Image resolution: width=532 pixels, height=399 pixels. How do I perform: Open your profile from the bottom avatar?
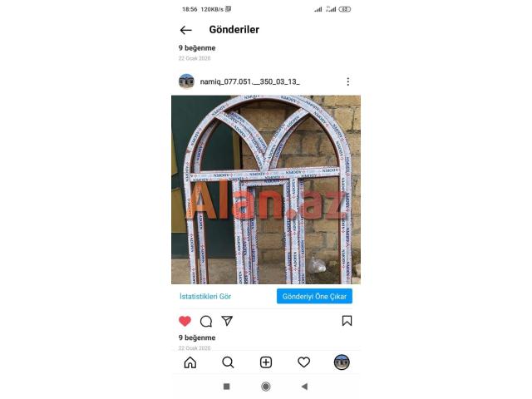(x=342, y=362)
